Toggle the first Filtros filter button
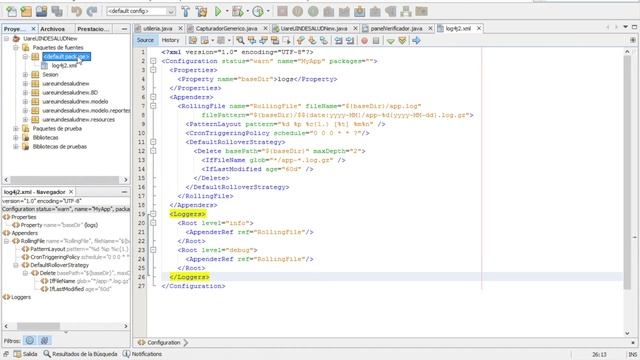 pos(30,340)
